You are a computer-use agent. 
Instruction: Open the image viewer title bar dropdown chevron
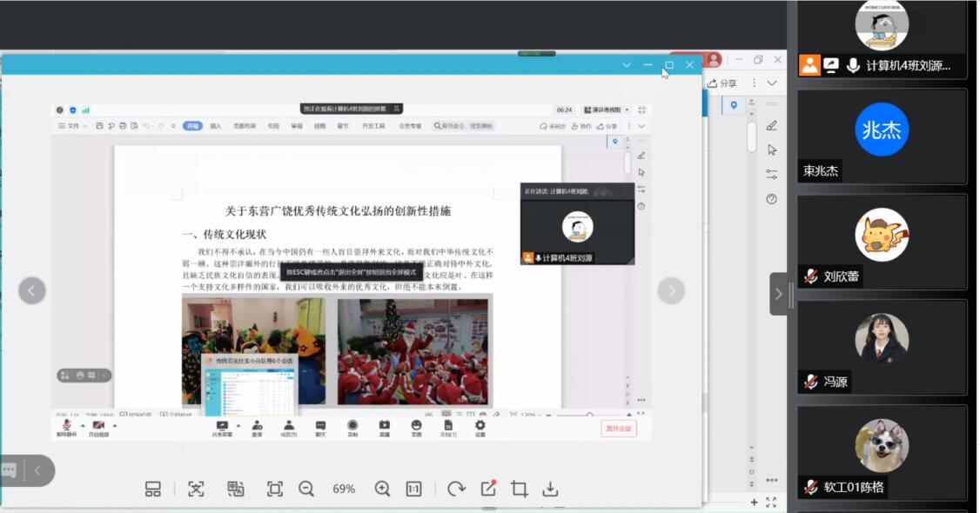coord(627,65)
